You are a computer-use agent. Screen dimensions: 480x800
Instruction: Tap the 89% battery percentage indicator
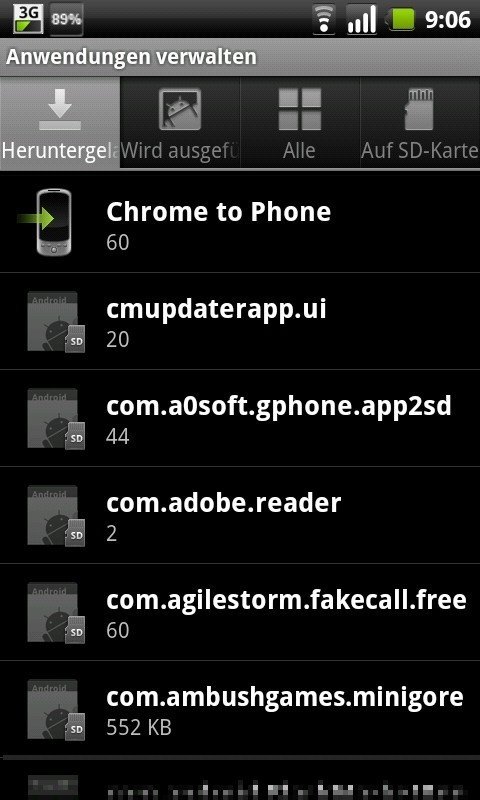66,19
